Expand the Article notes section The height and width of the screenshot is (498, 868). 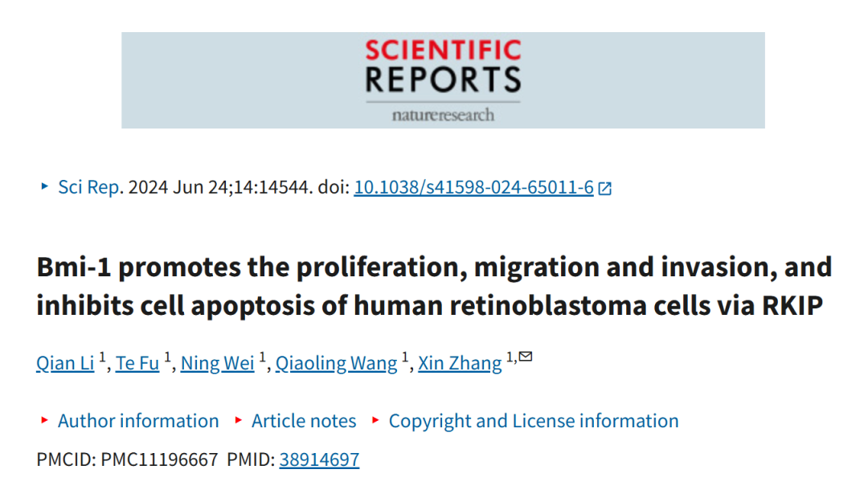303,421
